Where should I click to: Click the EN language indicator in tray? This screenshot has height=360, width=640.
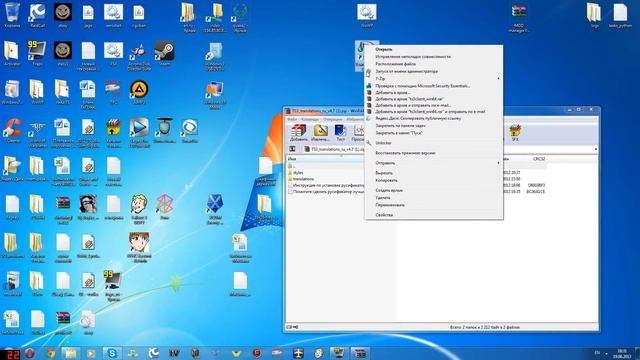(597, 353)
